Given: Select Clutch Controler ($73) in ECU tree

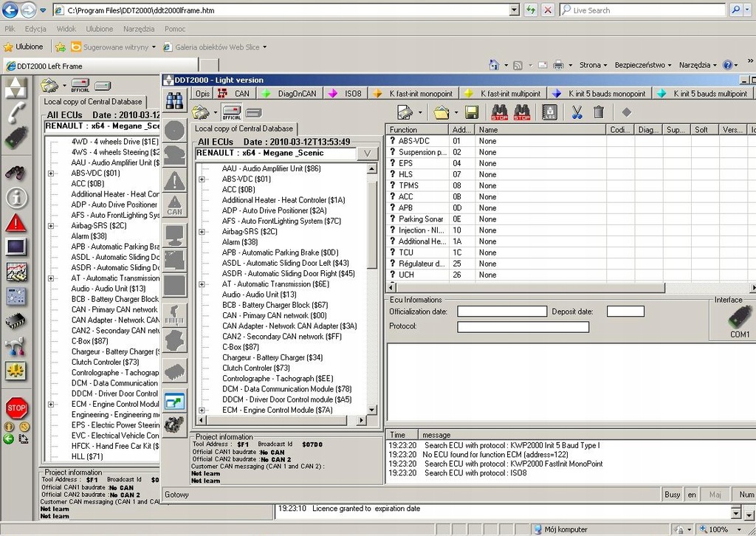Looking at the screenshot, I should [255, 368].
